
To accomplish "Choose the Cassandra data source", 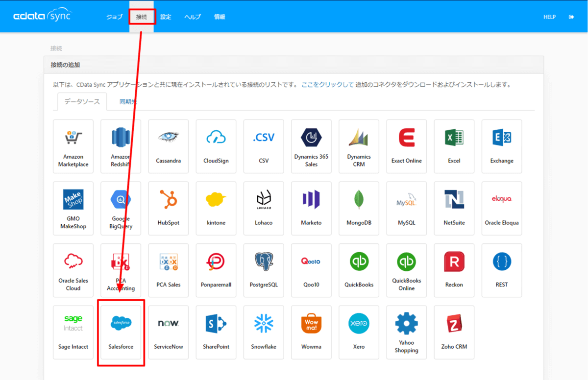I will coord(168,146).
